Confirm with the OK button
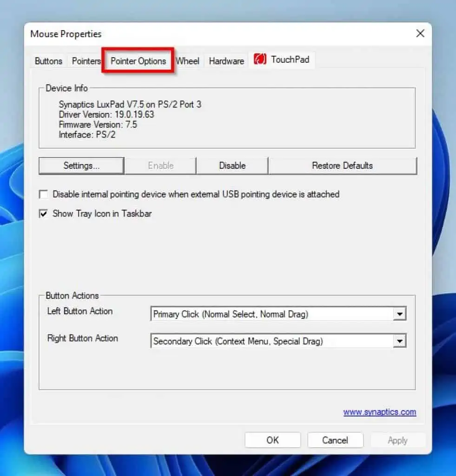Image resolution: width=456 pixels, height=476 pixels. click(273, 440)
